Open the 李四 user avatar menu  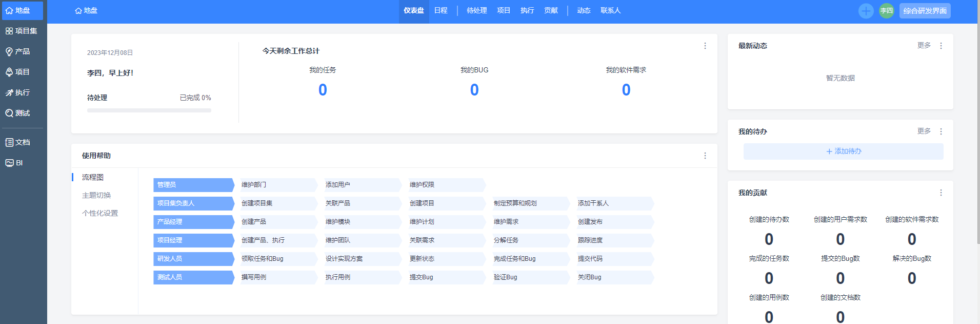(x=887, y=11)
